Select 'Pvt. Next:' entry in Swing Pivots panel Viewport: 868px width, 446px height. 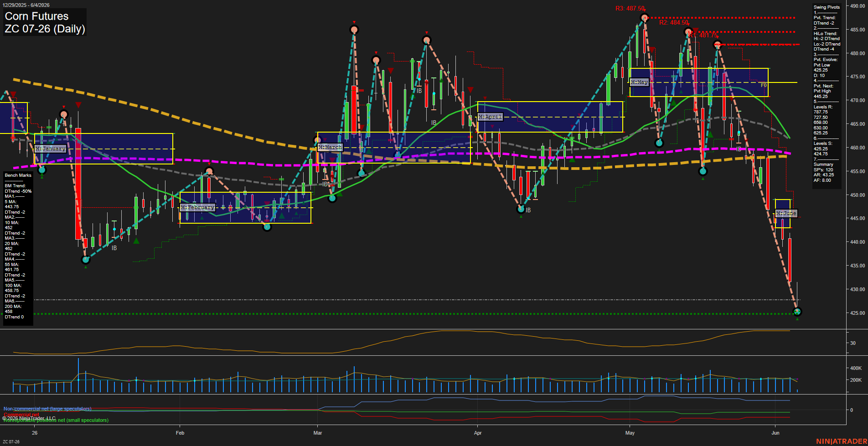823,86
